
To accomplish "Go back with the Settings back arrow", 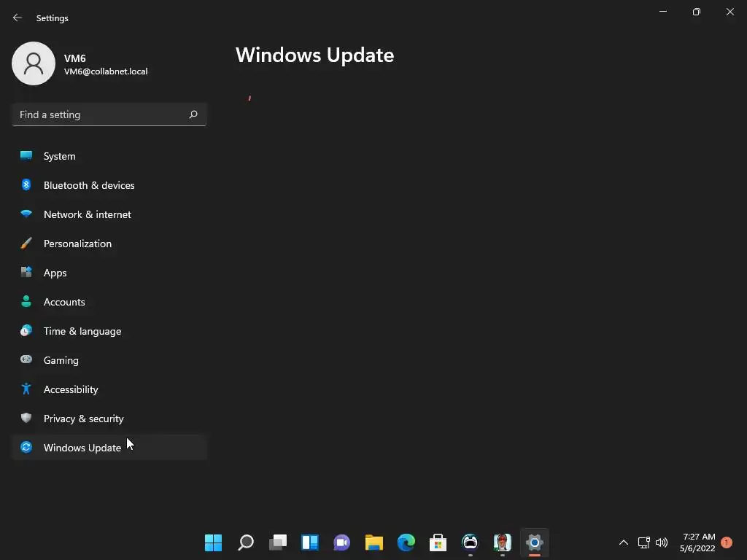I will tap(18, 17).
